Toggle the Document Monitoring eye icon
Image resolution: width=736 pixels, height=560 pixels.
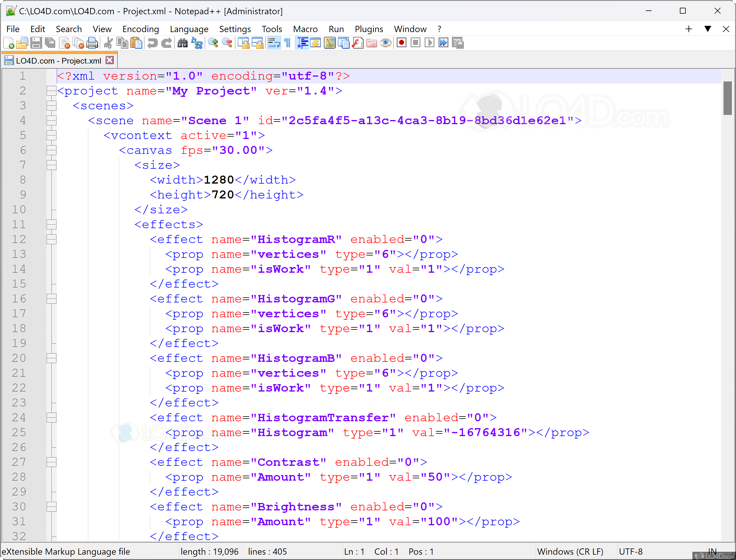pyautogui.click(x=386, y=43)
